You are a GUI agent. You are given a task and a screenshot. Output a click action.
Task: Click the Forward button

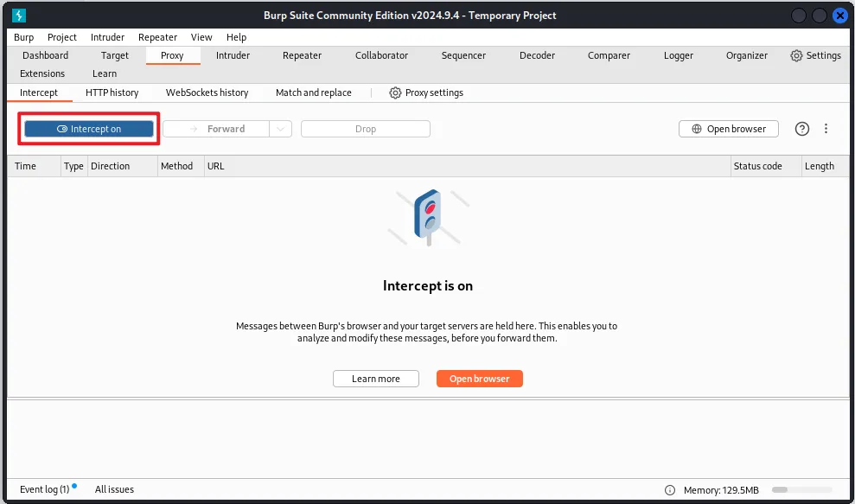point(216,129)
